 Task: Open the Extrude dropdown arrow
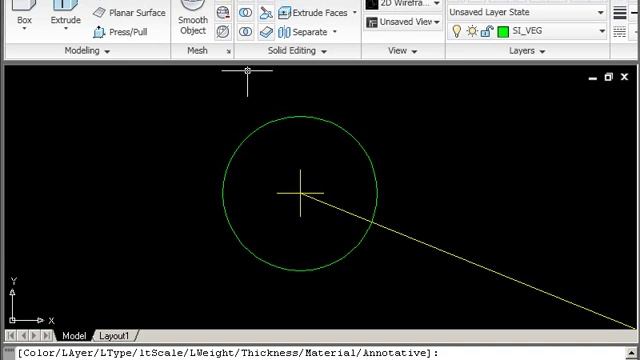click(x=66, y=29)
